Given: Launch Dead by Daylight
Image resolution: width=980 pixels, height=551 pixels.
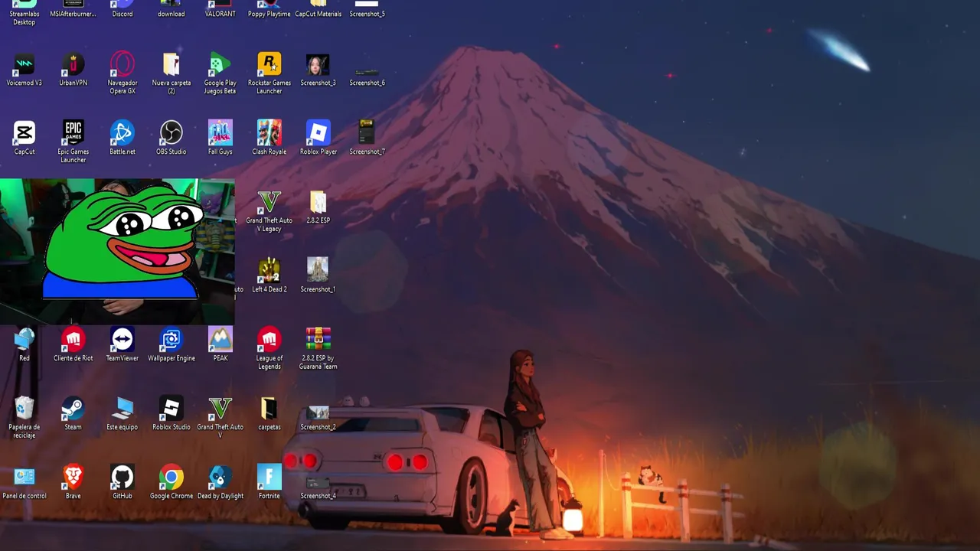Looking at the screenshot, I should pyautogui.click(x=220, y=482).
